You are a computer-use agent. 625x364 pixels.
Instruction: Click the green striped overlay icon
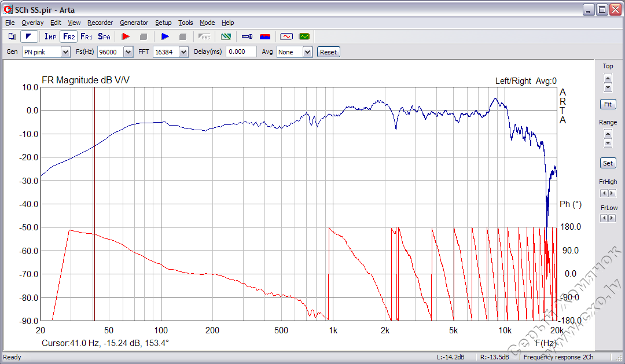coord(226,36)
